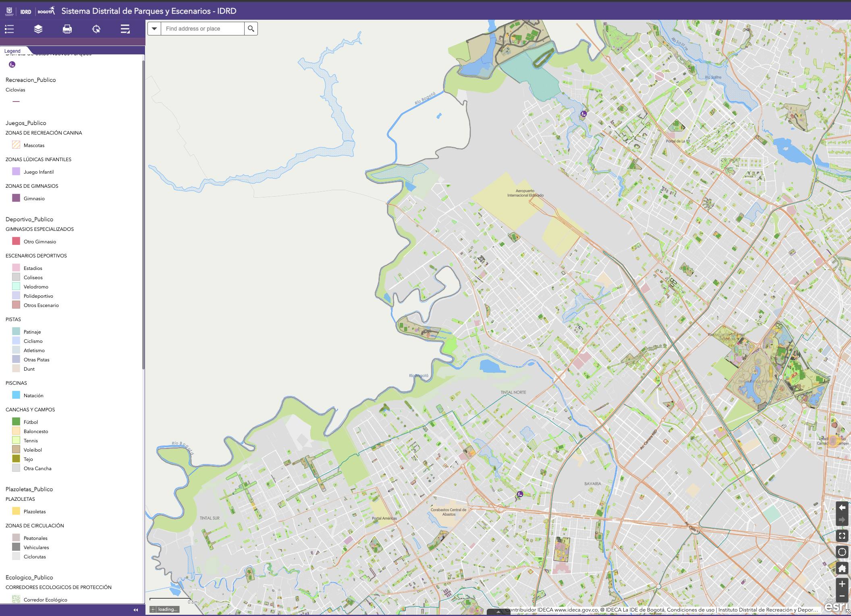This screenshot has width=851, height=616.
Task: Click the 'Ciclorutas' legend entry
Action: click(x=35, y=557)
